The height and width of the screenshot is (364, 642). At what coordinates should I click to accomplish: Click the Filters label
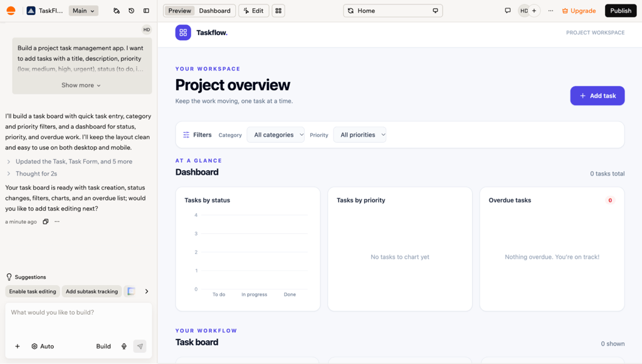coord(203,135)
